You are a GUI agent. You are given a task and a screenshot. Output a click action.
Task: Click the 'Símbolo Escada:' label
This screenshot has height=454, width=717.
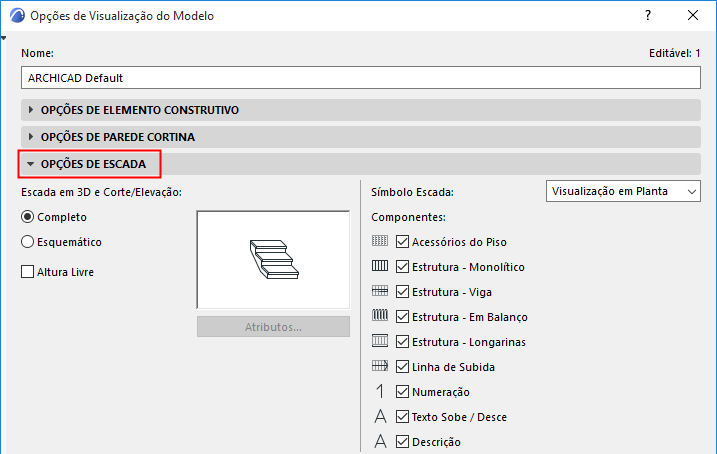pos(412,192)
